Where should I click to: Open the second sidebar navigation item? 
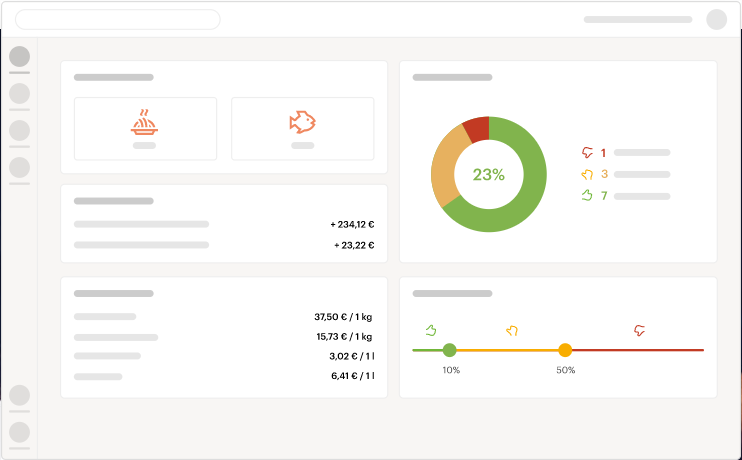[19, 94]
